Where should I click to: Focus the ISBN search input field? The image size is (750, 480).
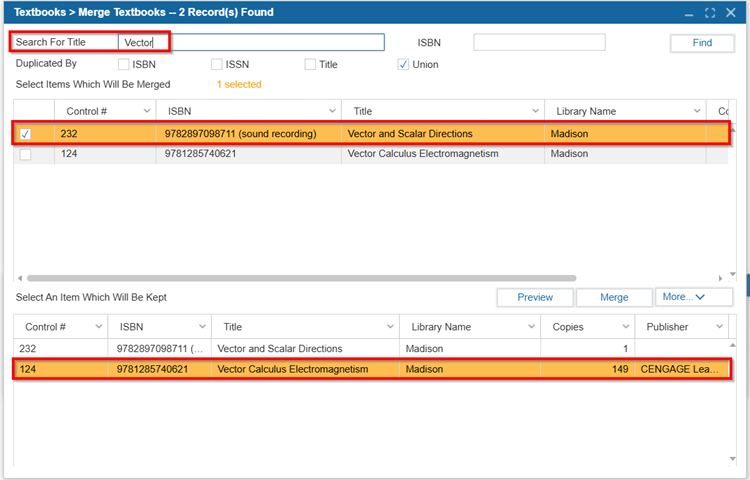click(539, 42)
